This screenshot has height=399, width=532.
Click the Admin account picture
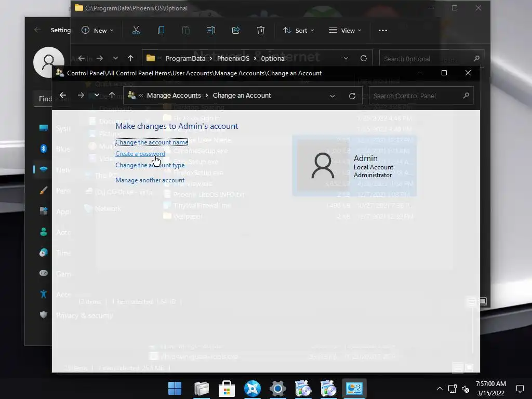(x=323, y=166)
